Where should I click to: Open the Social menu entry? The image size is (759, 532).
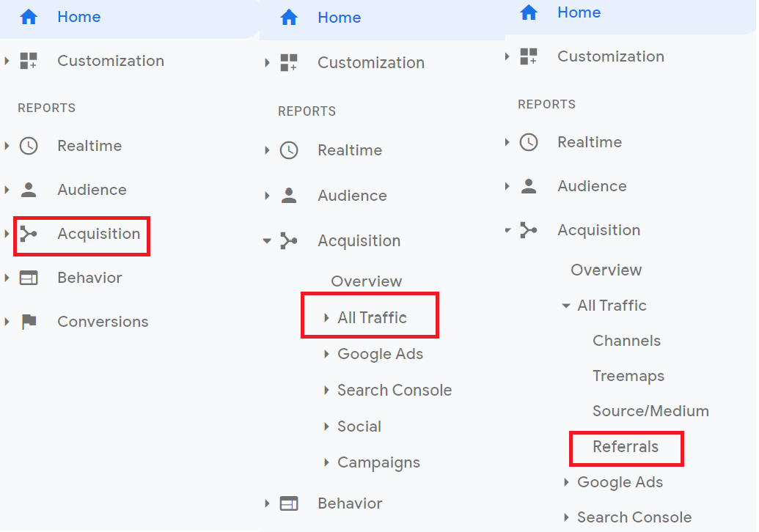[359, 426]
